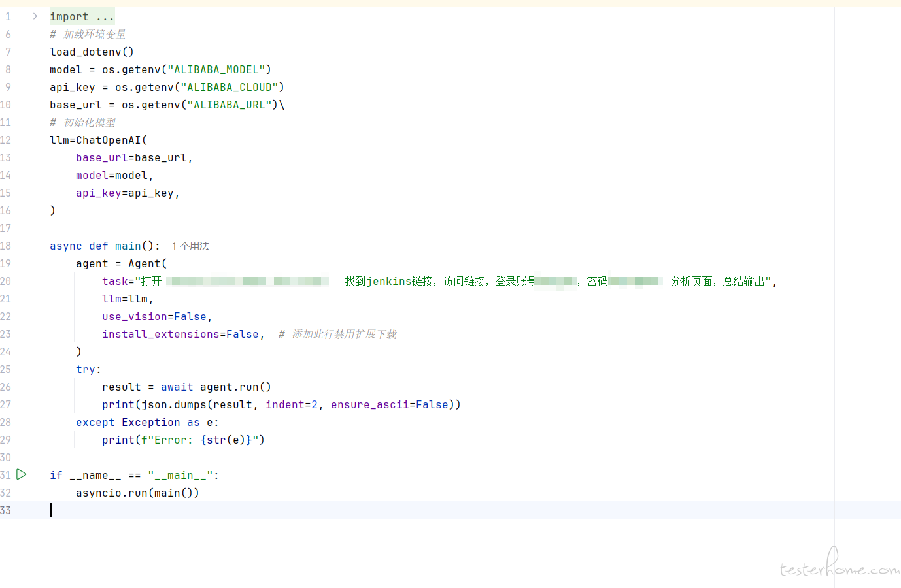Expand the folded import block chevron
This screenshot has width=901, height=588.
35,16
